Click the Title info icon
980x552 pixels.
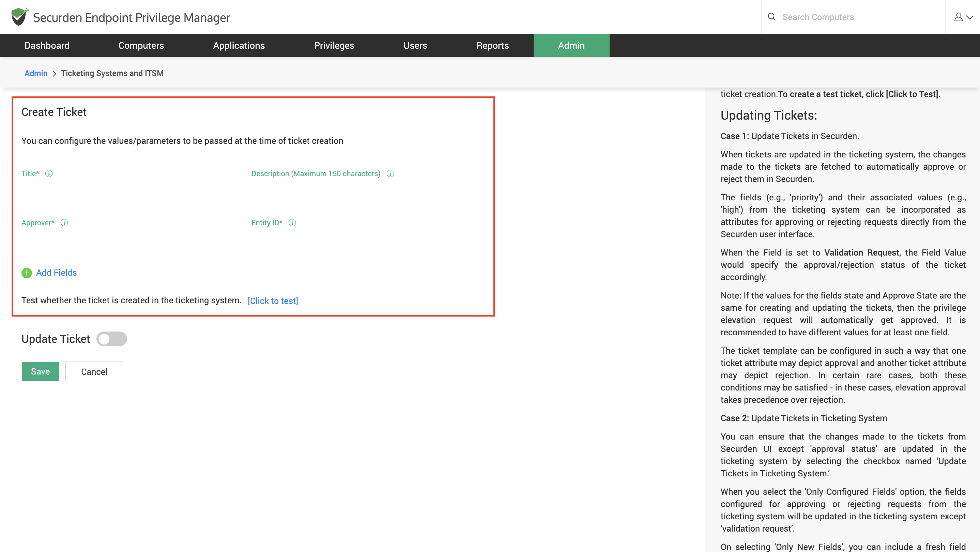[49, 173]
